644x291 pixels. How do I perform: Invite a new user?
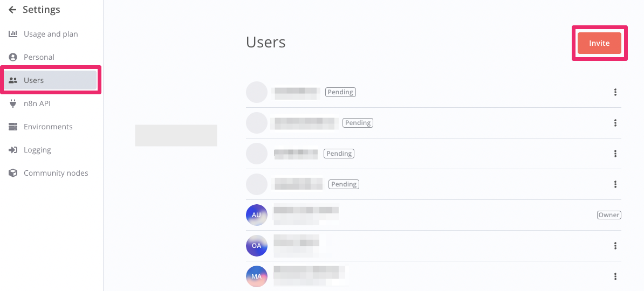(x=599, y=43)
